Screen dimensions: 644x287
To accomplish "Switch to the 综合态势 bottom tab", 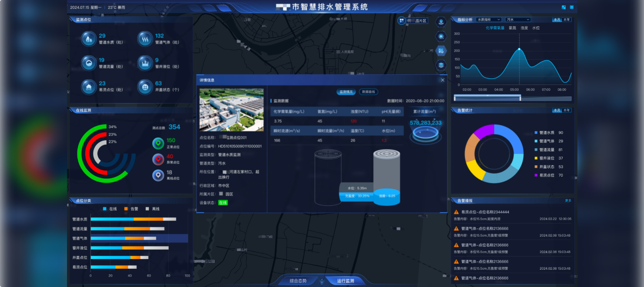I will (298, 281).
